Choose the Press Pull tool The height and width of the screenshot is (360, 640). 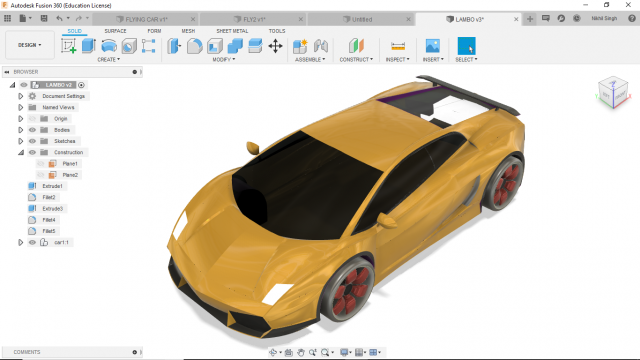point(174,46)
